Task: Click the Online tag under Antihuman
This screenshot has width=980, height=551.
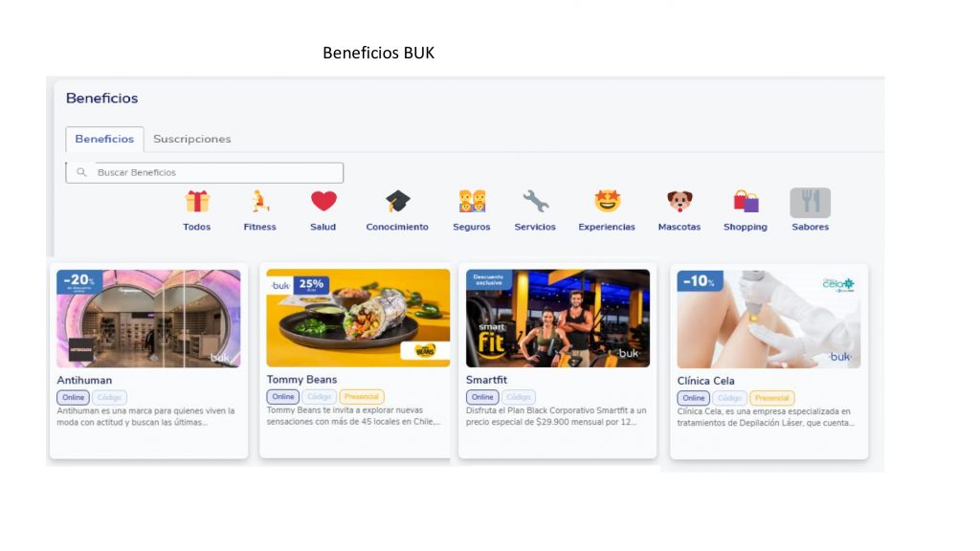Action: click(73, 397)
